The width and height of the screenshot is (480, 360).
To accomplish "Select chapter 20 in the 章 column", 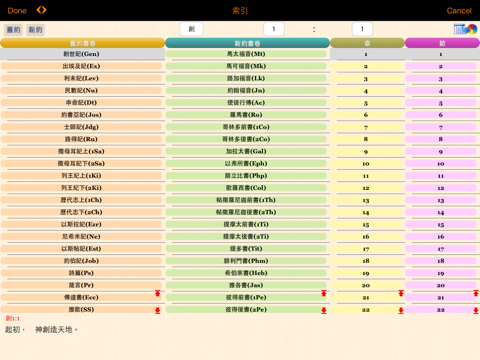I will (366, 285).
